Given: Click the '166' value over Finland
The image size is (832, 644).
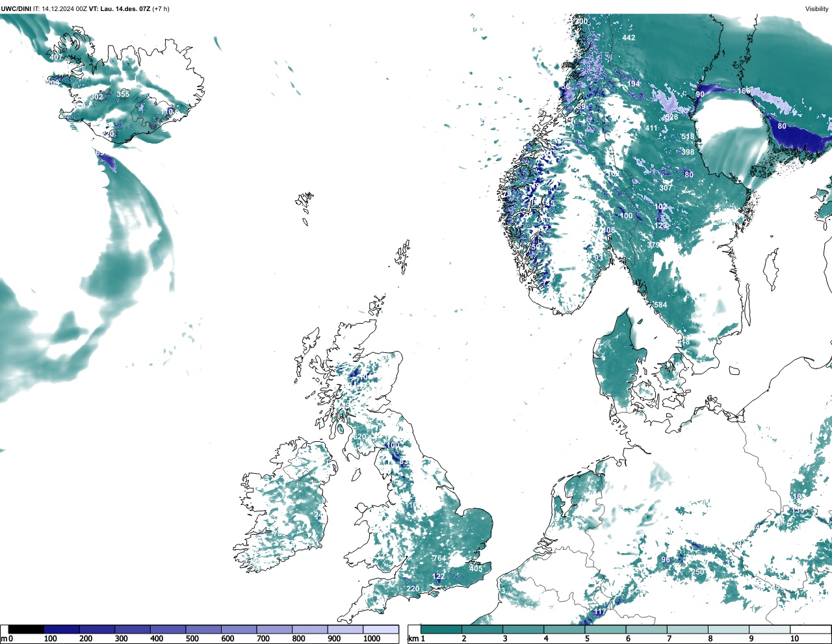Looking at the screenshot, I should pos(744,91).
